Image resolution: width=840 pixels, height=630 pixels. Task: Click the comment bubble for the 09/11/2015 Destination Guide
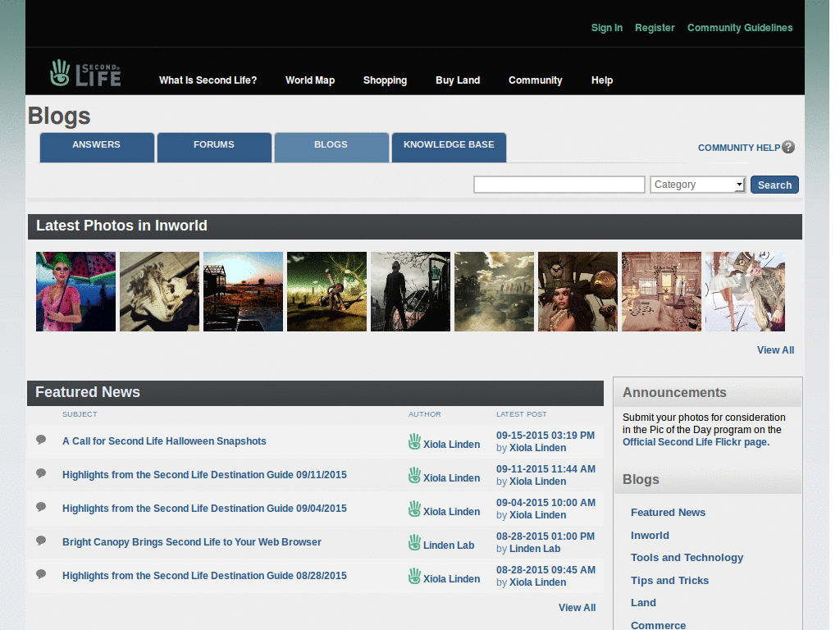tap(41, 472)
